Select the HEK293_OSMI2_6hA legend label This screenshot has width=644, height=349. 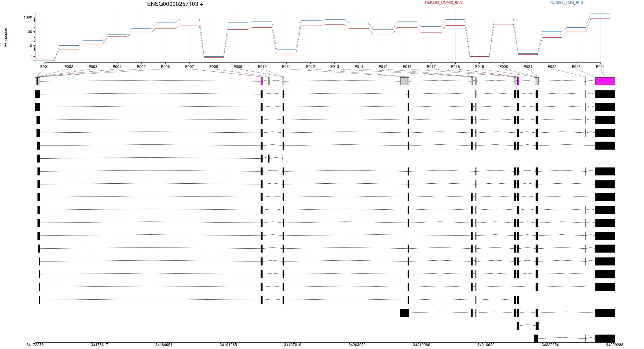coord(443,2)
